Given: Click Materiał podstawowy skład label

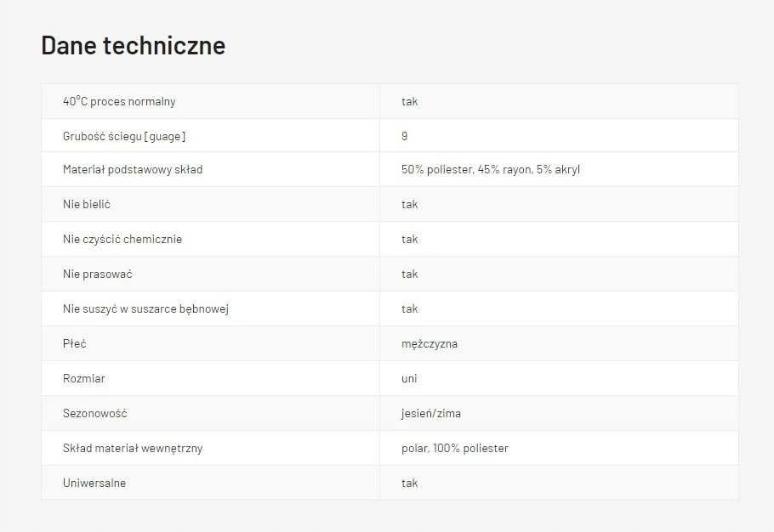Looking at the screenshot, I should click(x=133, y=170).
